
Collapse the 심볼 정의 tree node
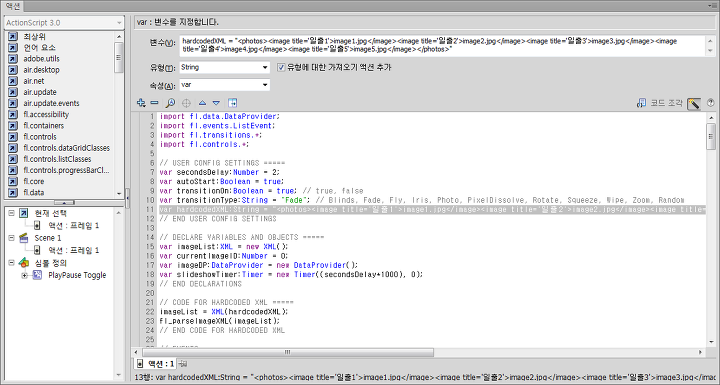tap(11, 263)
